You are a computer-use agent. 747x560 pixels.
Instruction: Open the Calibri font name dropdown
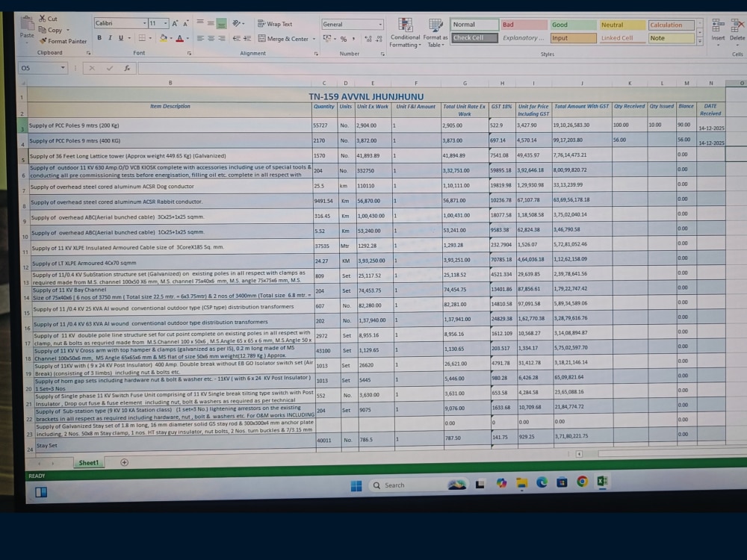pos(144,23)
